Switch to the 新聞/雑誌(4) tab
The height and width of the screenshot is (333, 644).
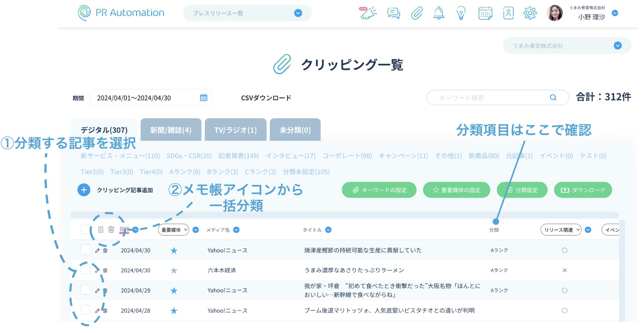click(x=171, y=130)
